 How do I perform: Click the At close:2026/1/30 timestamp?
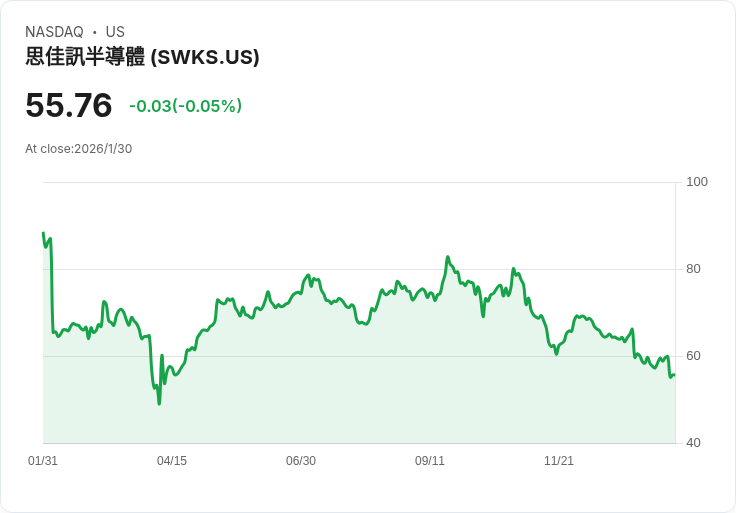(79, 149)
